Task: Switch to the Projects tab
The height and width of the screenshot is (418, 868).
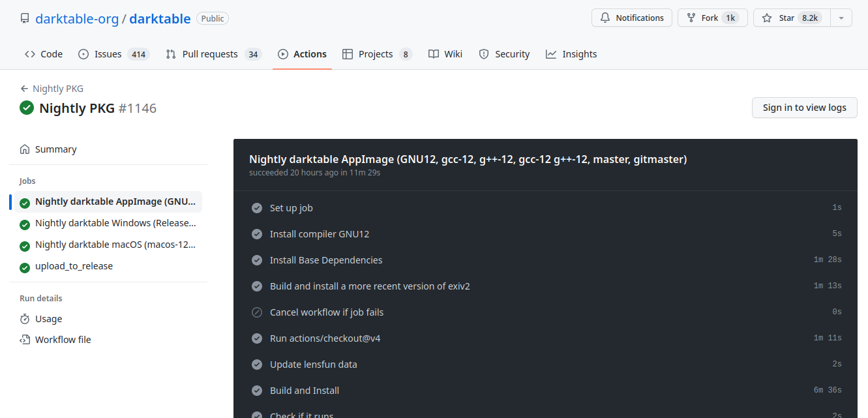Action: pyautogui.click(x=377, y=53)
